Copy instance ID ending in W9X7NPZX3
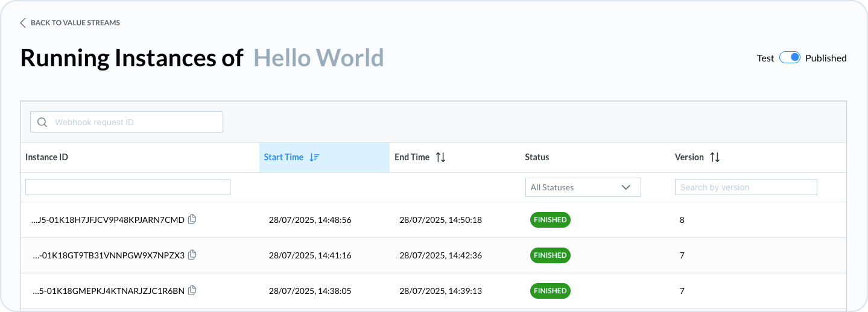 click(192, 255)
